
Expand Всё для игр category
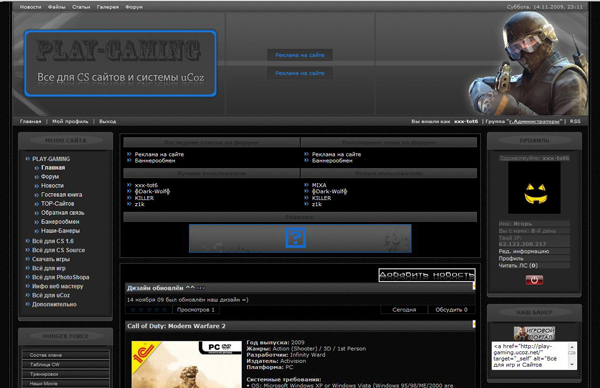pyautogui.click(x=49, y=268)
